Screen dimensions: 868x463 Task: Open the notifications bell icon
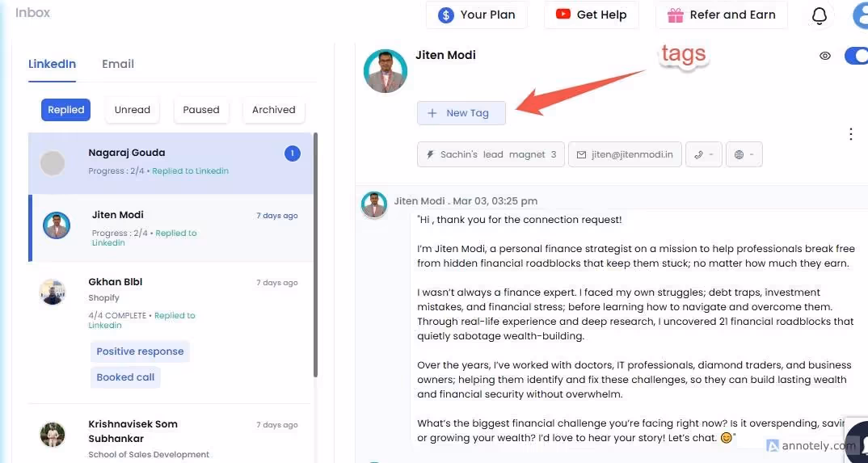click(x=819, y=15)
